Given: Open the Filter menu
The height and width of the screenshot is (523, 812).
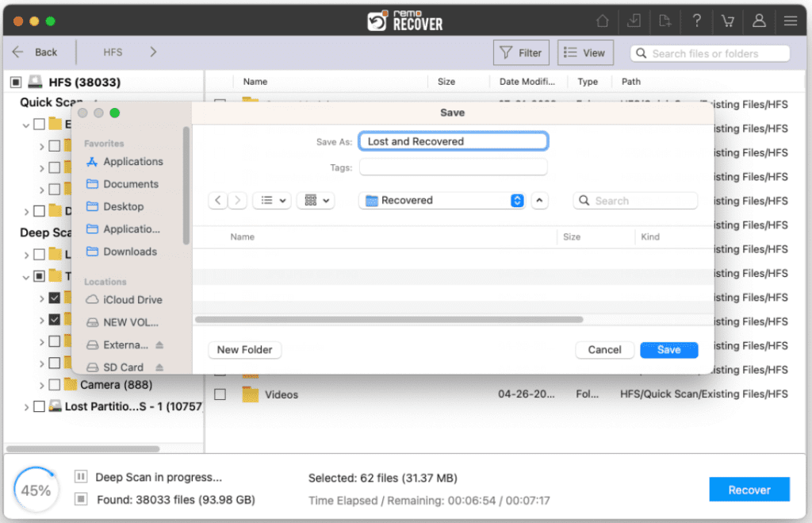Looking at the screenshot, I should [x=521, y=52].
